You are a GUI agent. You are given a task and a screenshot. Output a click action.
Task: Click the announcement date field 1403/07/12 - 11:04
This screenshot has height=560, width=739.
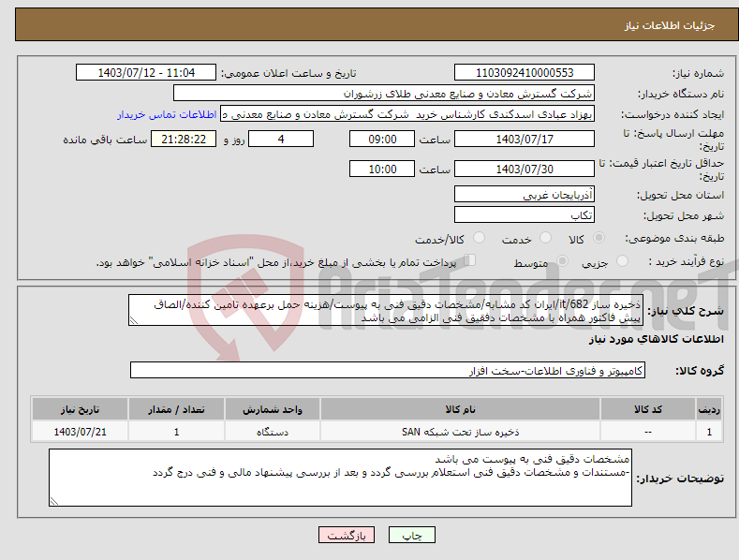[x=145, y=73]
